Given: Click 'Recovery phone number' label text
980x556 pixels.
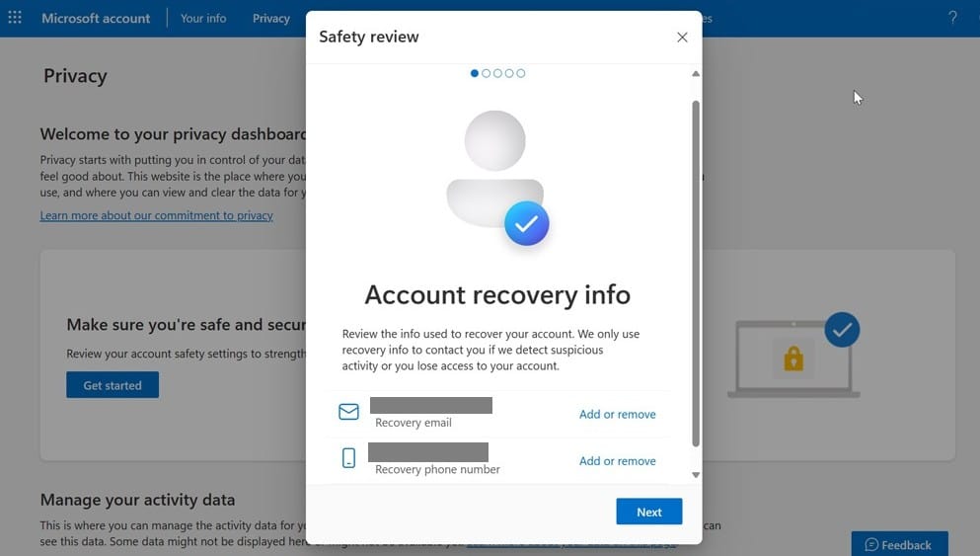Looking at the screenshot, I should point(437,470).
